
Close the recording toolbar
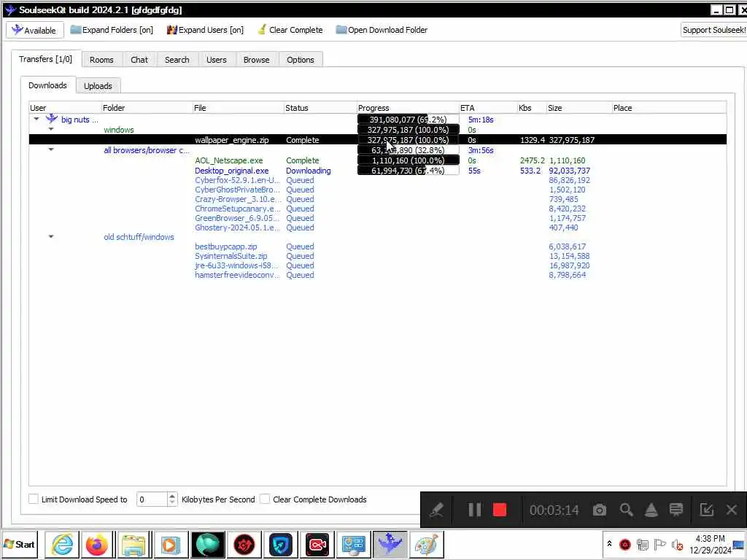coord(732,510)
